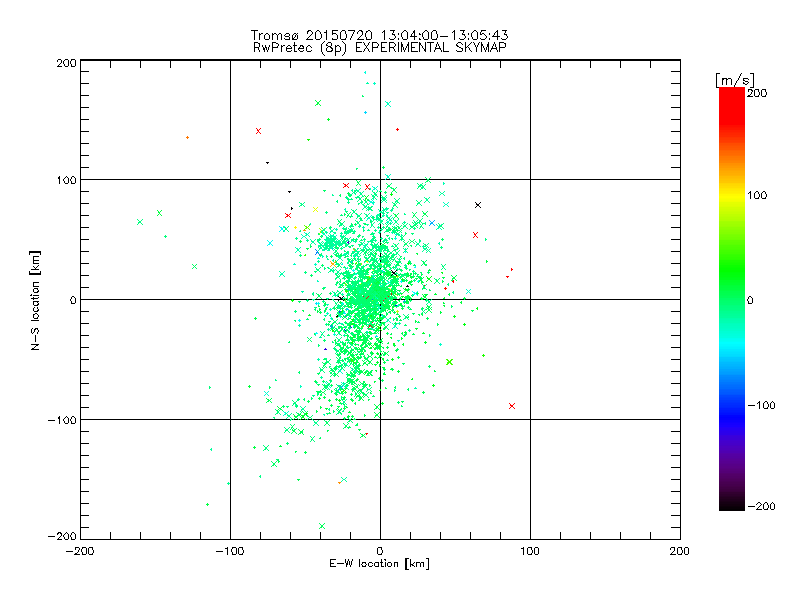Click the x-axis "-200" tick label

click(x=80, y=552)
